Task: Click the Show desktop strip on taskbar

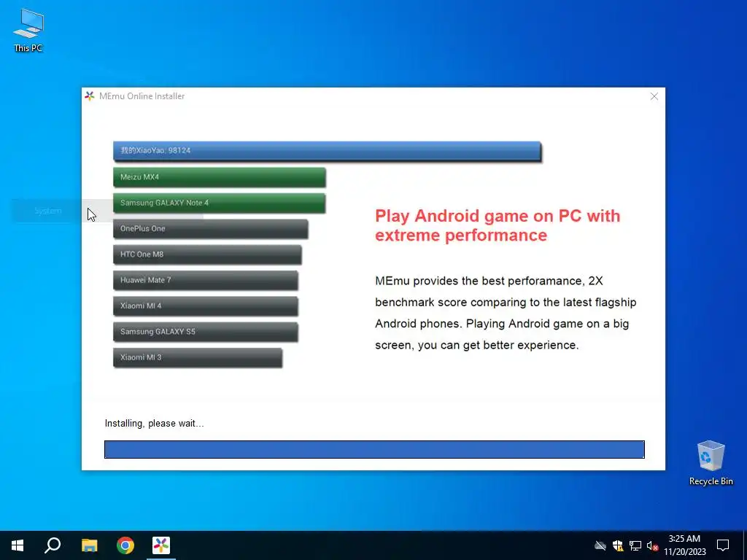Action: pyautogui.click(x=744, y=545)
